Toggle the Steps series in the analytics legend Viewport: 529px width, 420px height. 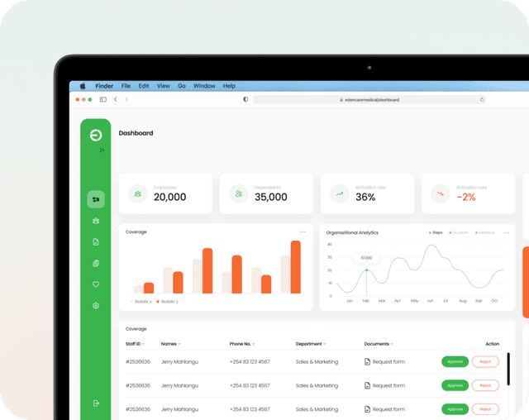click(x=436, y=232)
